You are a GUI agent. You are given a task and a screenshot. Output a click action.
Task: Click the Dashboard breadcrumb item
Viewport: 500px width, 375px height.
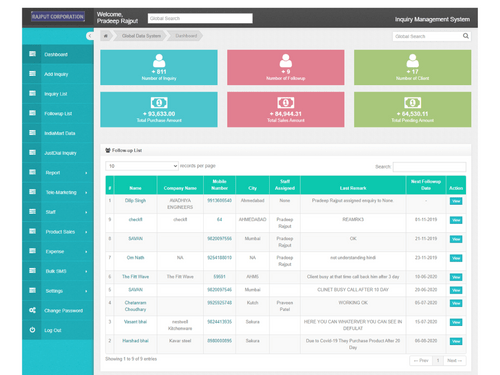[186, 36]
